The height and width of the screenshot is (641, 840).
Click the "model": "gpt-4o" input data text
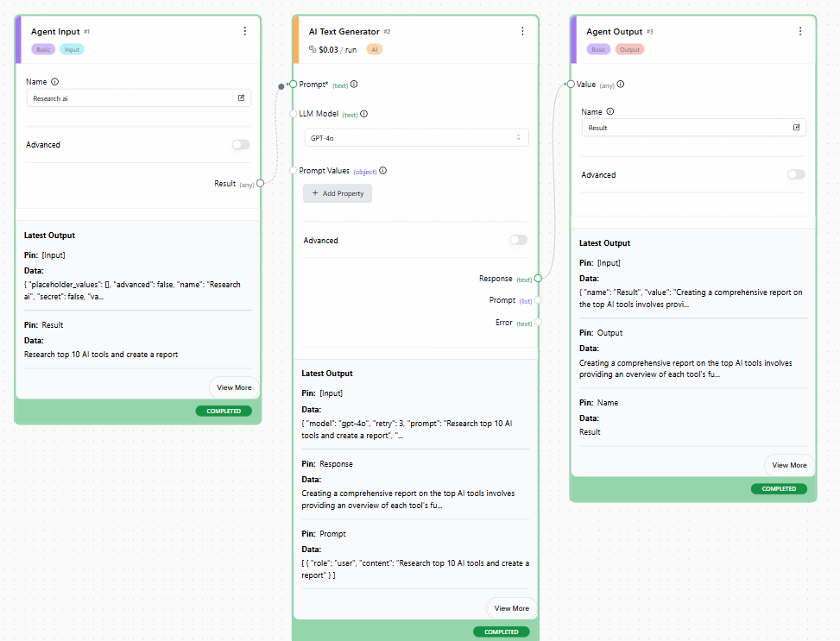[407, 430]
